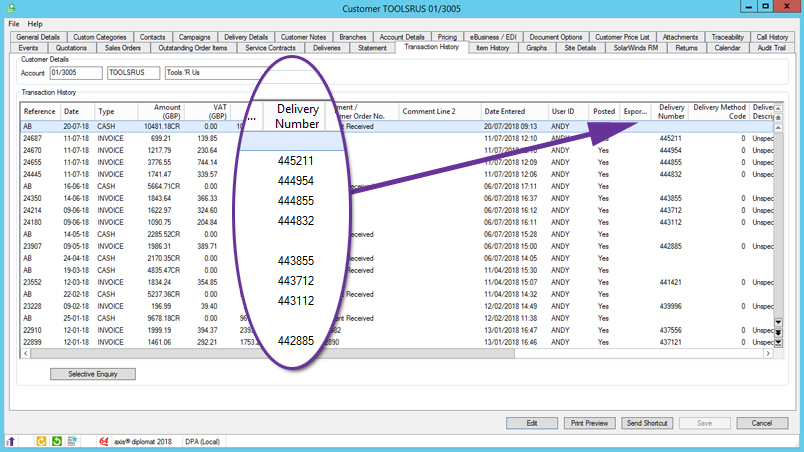
Task: Click the Send Shortcut button
Action: click(647, 423)
